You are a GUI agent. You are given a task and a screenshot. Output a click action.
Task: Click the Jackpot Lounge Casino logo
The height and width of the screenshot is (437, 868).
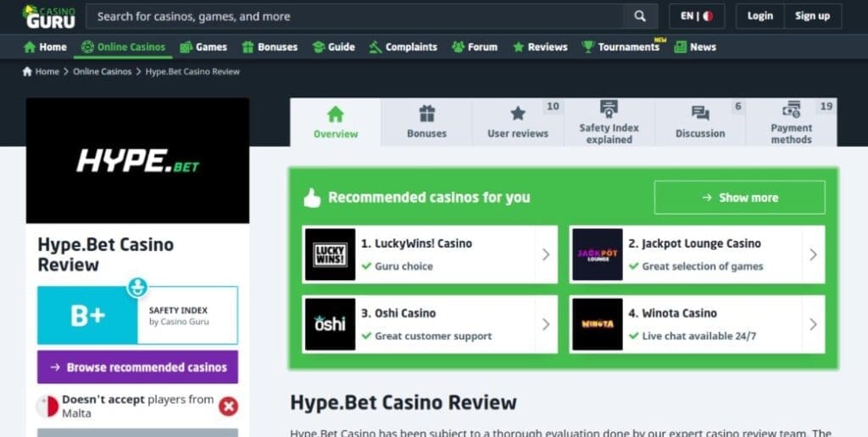tap(598, 255)
